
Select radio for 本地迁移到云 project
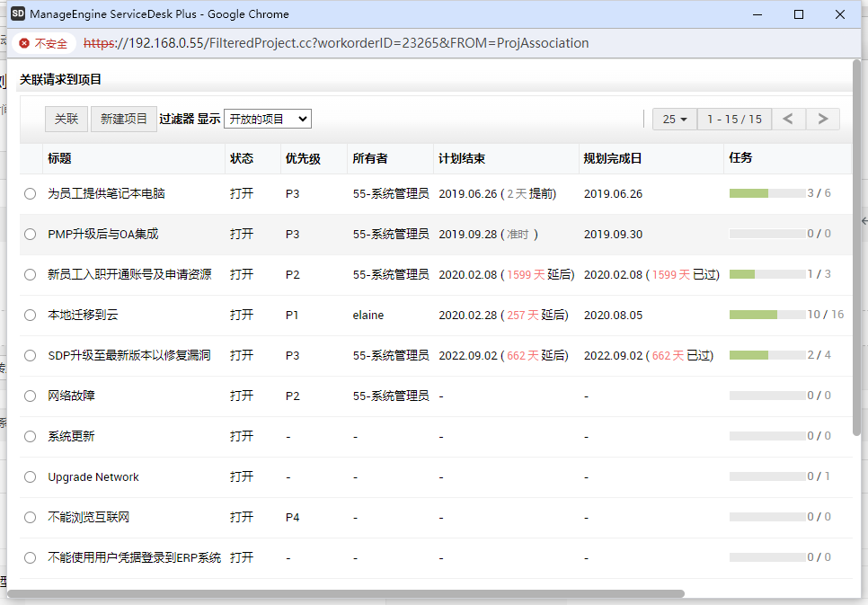[x=31, y=316]
